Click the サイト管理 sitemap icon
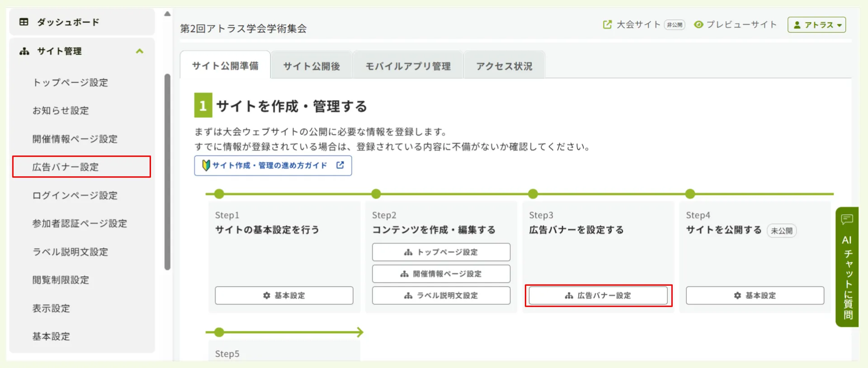The width and height of the screenshot is (868, 368). click(x=24, y=51)
